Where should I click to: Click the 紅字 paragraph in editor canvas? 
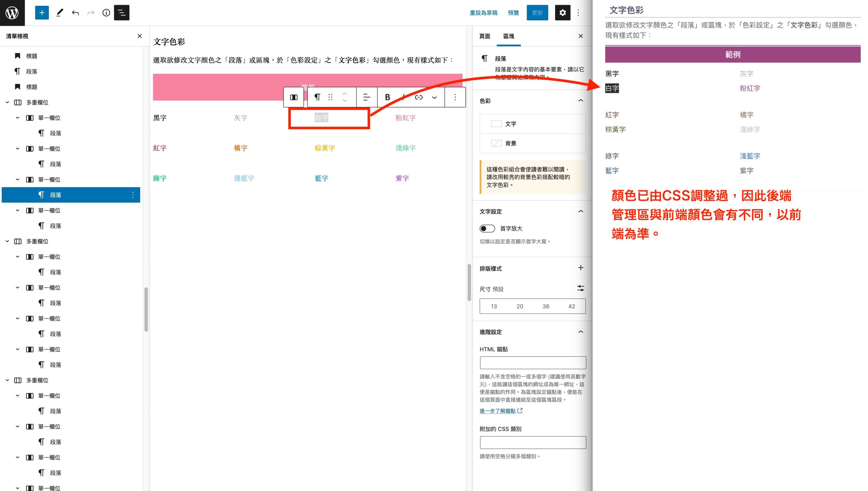click(x=160, y=148)
